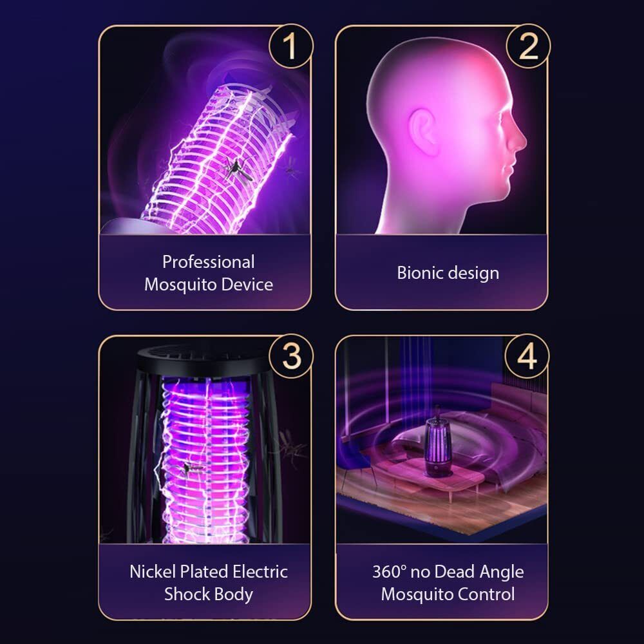
Task: Click the number 1 badge
Action: click(x=291, y=46)
